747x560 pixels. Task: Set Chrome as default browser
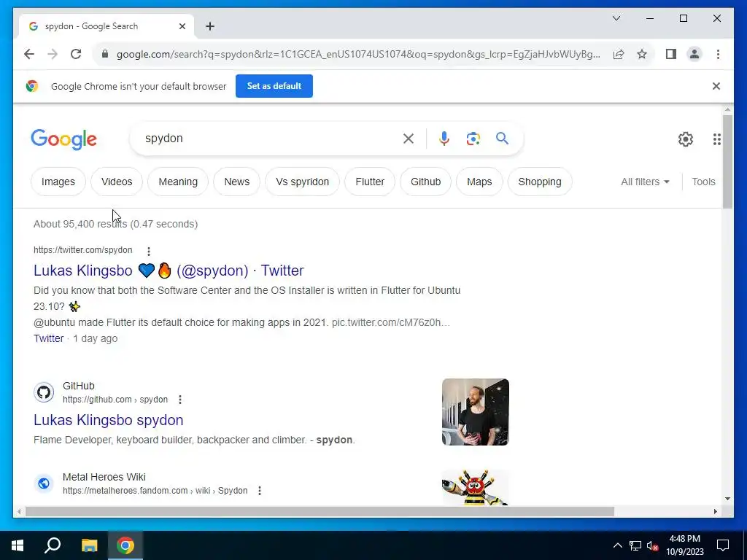pos(274,86)
